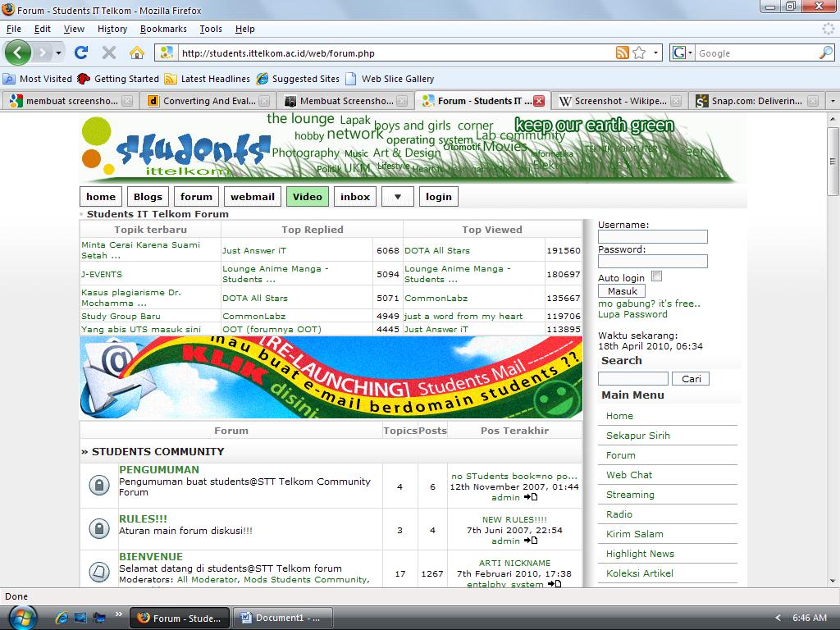Open the Suggested Sites bookmark
Image resolution: width=840 pixels, height=630 pixels.
pyautogui.click(x=298, y=79)
